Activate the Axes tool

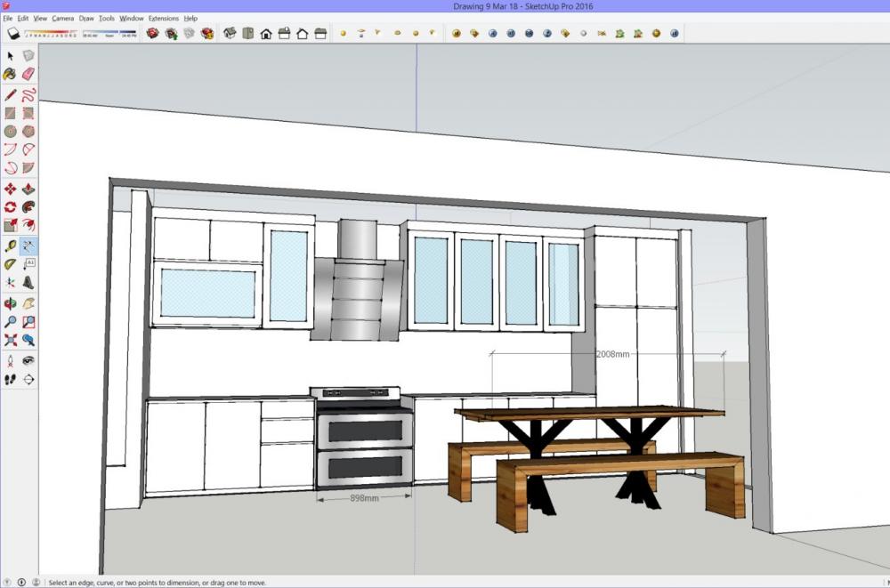click(10, 283)
